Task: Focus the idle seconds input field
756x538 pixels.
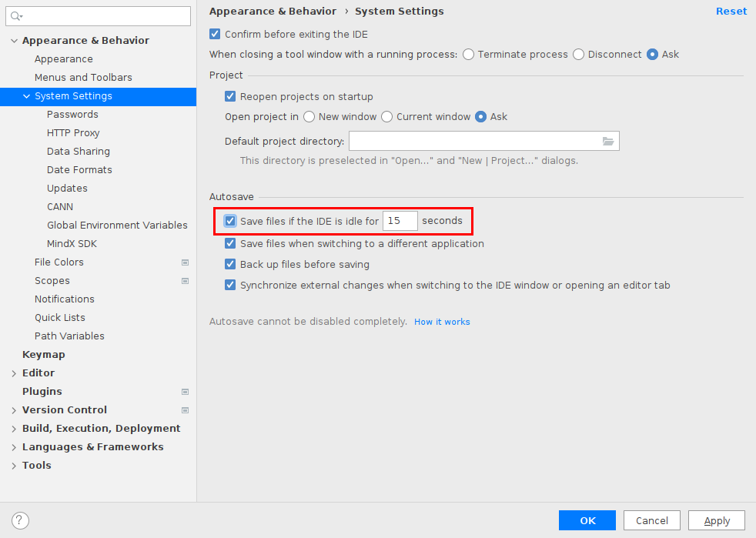Action: coord(400,221)
